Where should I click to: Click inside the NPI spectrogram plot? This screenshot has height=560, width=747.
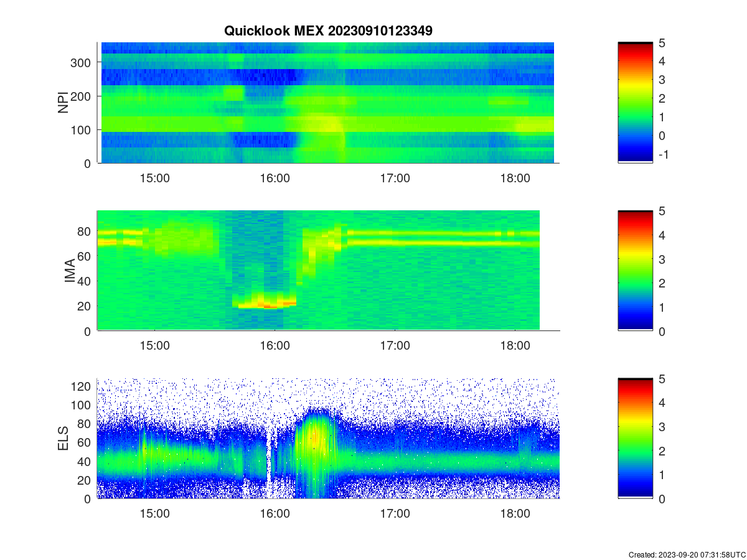[x=328, y=103]
